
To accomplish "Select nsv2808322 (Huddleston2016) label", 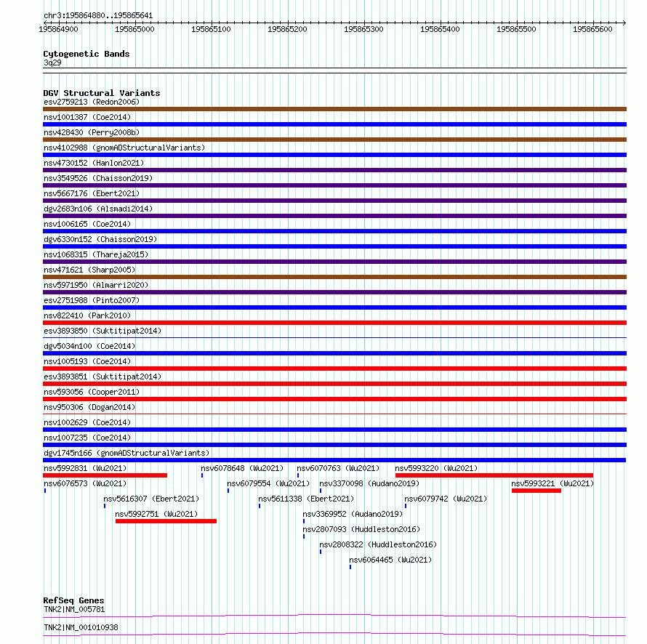I will point(378,544).
